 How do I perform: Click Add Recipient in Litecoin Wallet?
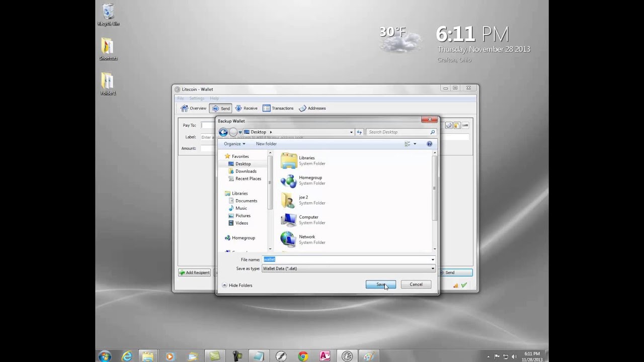pos(194,273)
